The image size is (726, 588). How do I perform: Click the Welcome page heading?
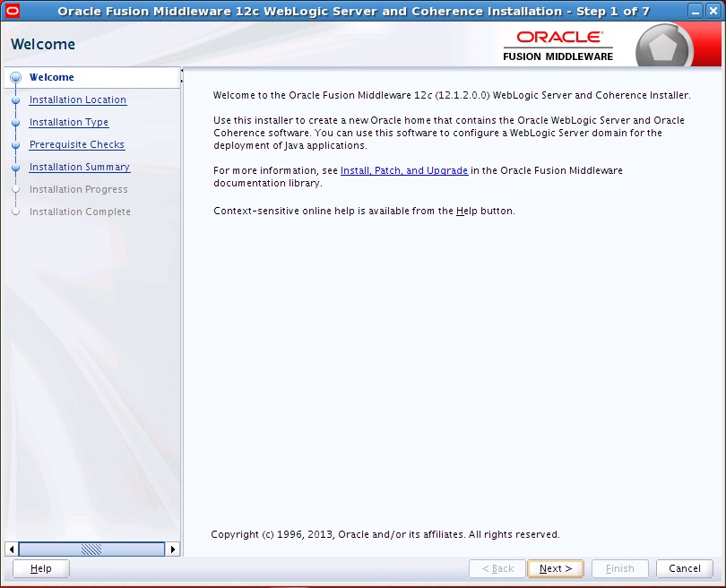[x=43, y=44]
